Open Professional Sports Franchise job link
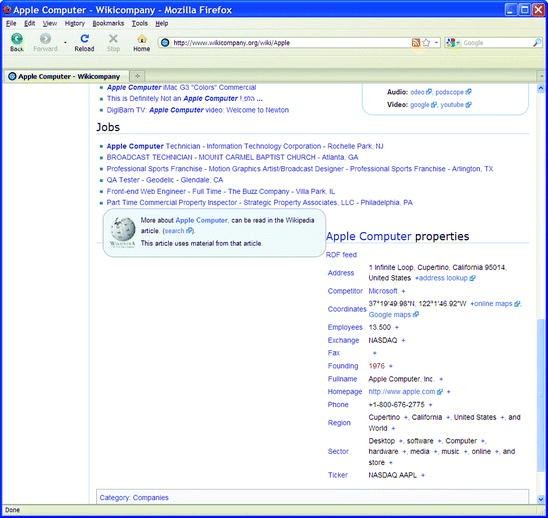 coord(300,169)
